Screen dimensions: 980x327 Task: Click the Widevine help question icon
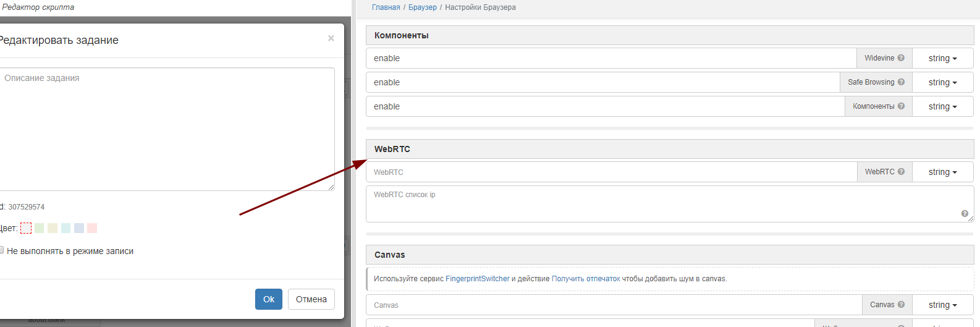901,58
